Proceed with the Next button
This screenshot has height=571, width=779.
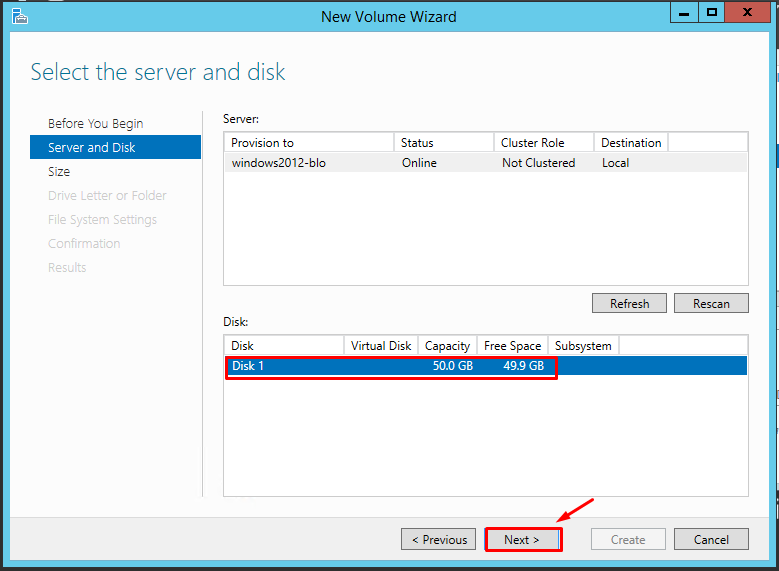(523, 539)
